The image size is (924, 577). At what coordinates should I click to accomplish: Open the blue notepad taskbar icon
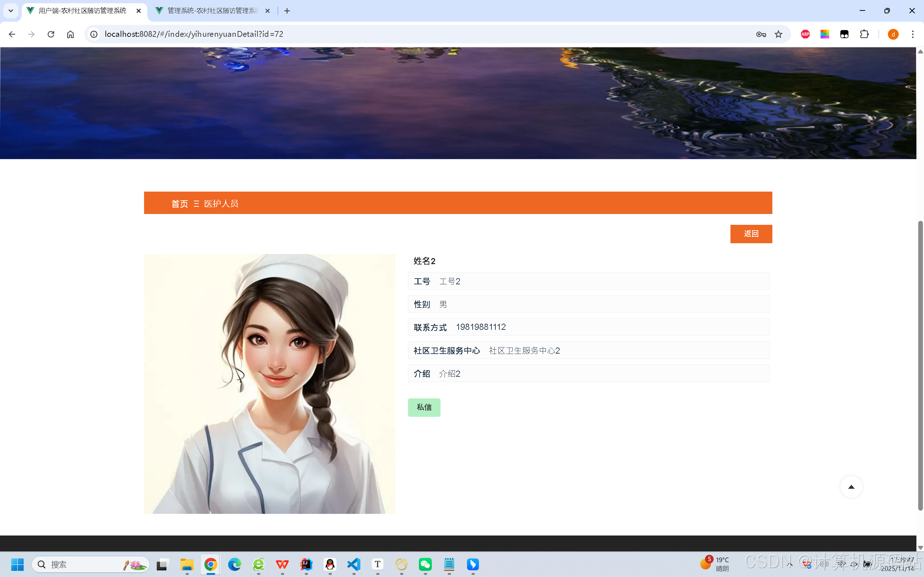pyautogui.click(x=449, y=564)
